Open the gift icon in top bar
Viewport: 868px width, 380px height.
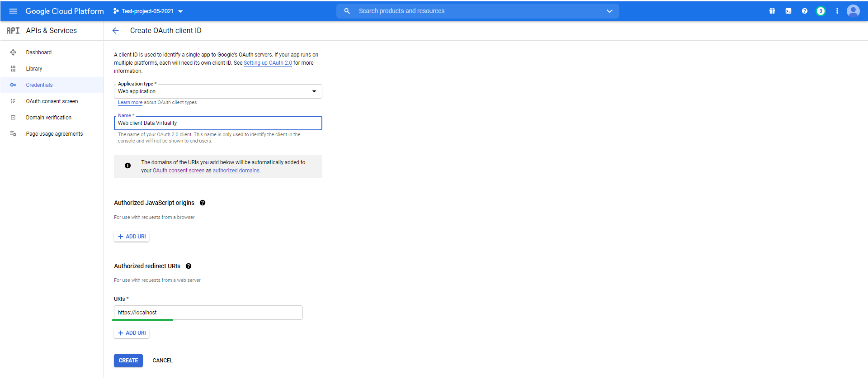click(772, 11)
